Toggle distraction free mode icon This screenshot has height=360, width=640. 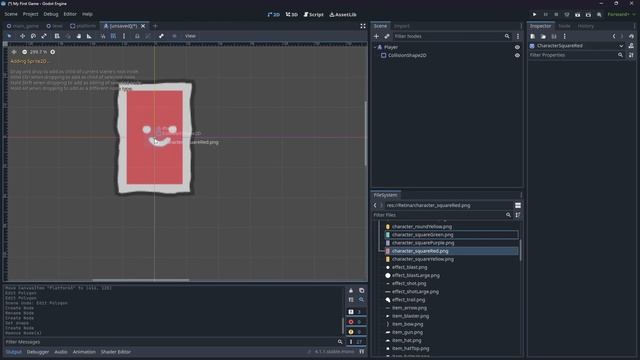pos(363,26)
